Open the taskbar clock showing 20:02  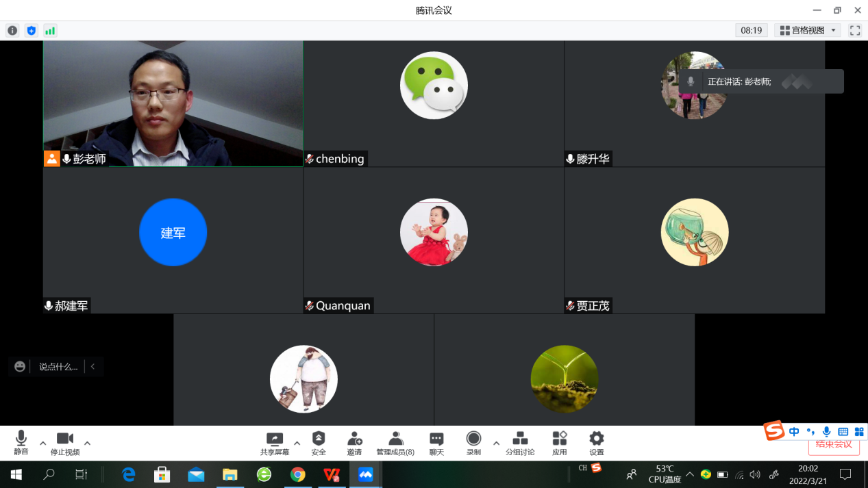(x=808, y=474)
